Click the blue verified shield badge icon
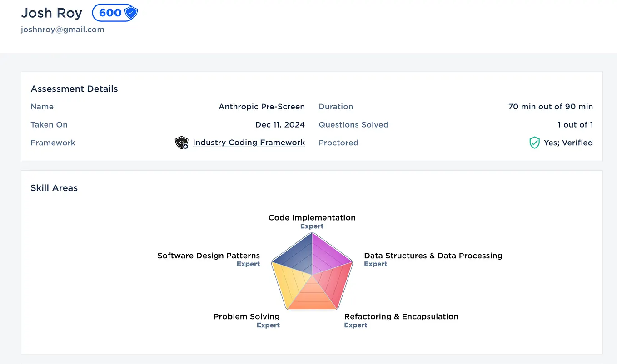617x364 pixels. (131, 13)
